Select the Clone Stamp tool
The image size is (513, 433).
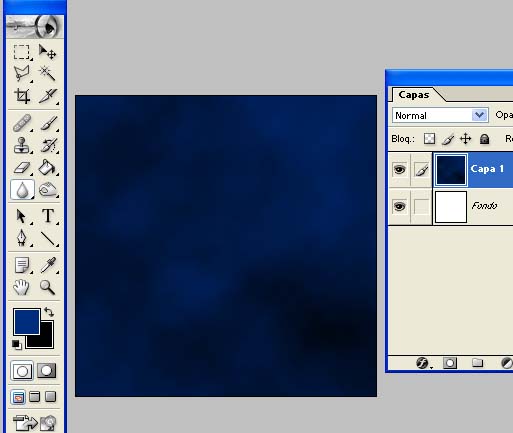pyautogui.click(x=22, y=145)
